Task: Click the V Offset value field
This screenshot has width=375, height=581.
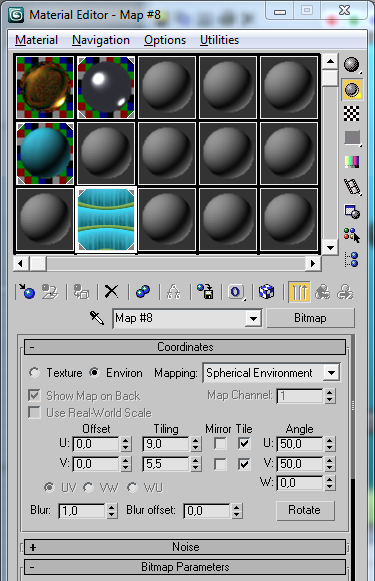Action: pyautogui.click(x=96, y=464)
